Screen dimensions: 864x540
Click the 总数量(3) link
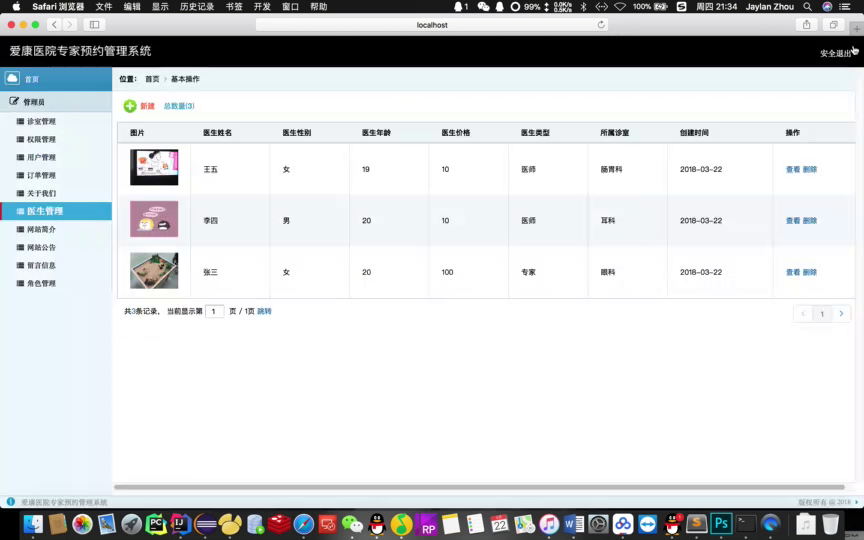[x=179, y=106]
